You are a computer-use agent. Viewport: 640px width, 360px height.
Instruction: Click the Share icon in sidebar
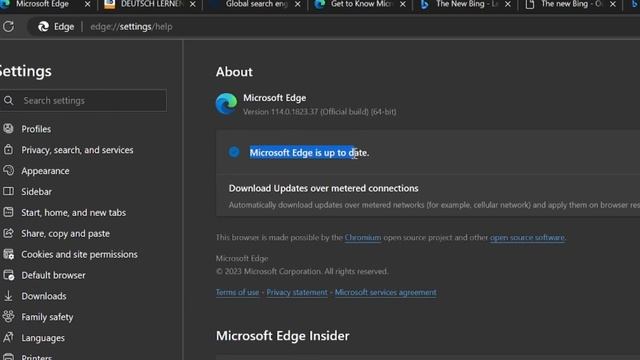click(x=8, y=233)
